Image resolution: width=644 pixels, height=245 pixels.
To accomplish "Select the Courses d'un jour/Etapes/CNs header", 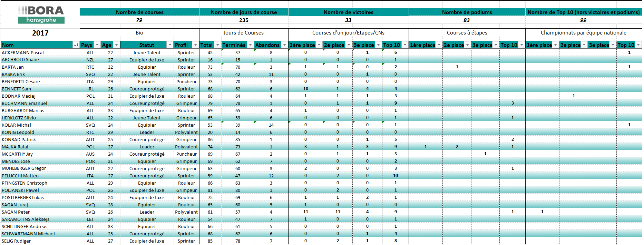I will (348, 33).
